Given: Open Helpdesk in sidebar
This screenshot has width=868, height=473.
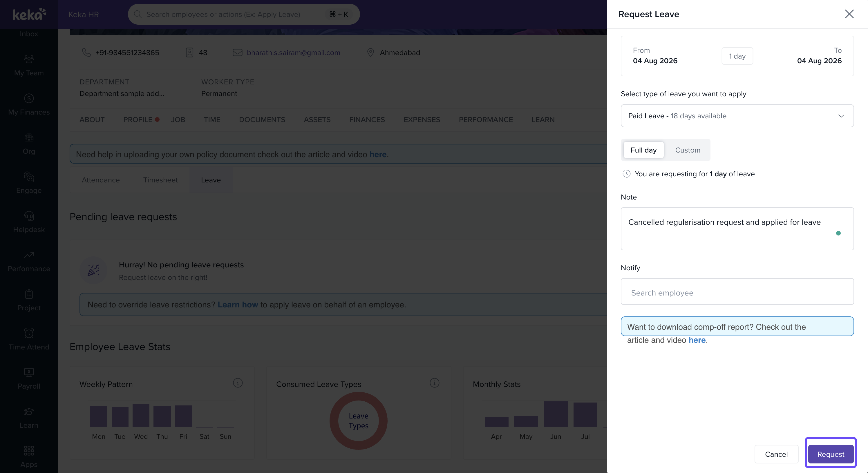Looking at the screenshot, I should click(x=29, y=222).
